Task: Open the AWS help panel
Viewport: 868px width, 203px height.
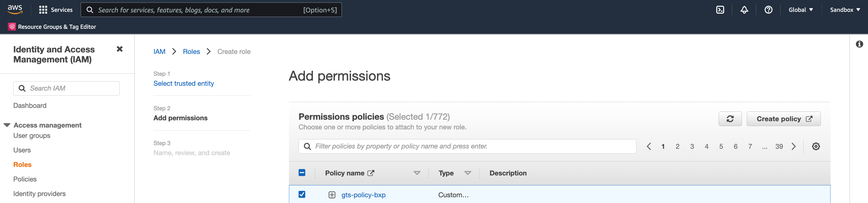Action: [x=768, y=9]
